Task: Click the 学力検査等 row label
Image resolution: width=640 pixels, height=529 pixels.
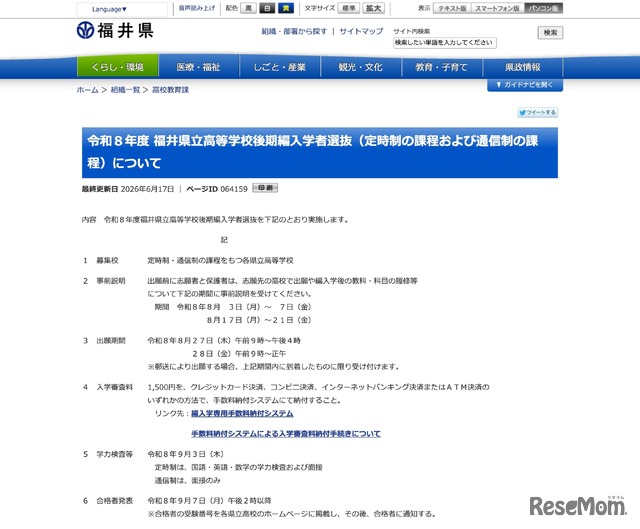Action: [x=114, y=454]
